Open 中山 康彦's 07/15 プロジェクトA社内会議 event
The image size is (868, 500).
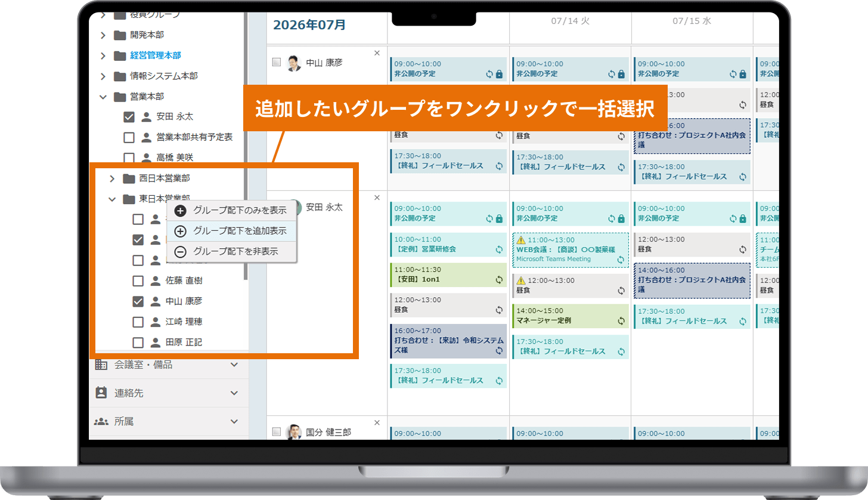[692, 136]
